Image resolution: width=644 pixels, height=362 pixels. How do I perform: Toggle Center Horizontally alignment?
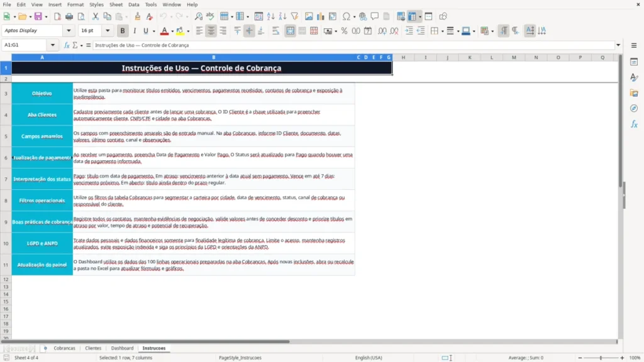click(211, 31)
